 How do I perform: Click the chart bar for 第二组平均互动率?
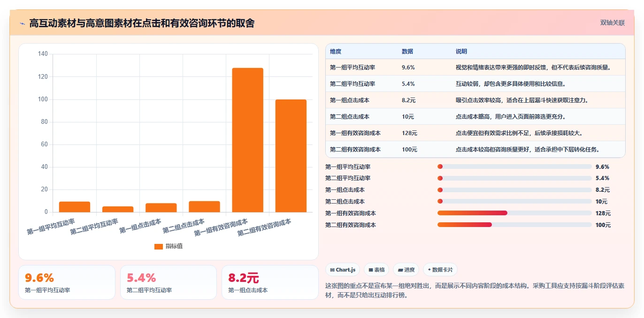[x=118, y=209]
